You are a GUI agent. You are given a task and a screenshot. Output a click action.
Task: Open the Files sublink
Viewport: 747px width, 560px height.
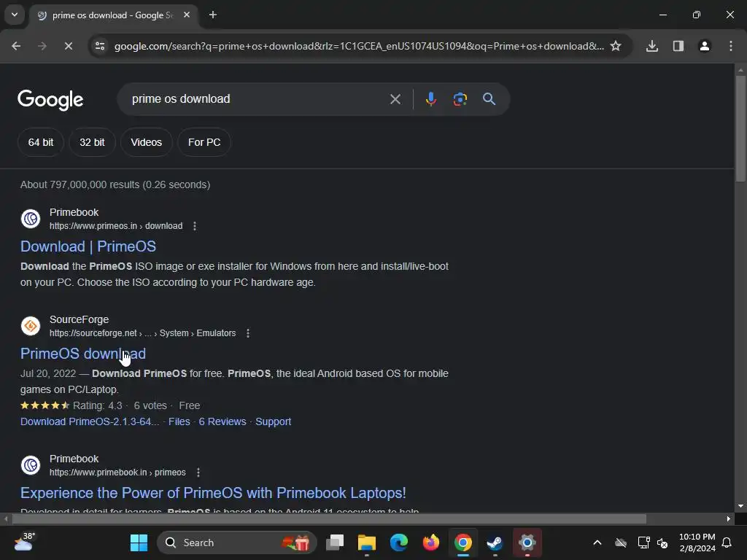[x=179, y=421]
